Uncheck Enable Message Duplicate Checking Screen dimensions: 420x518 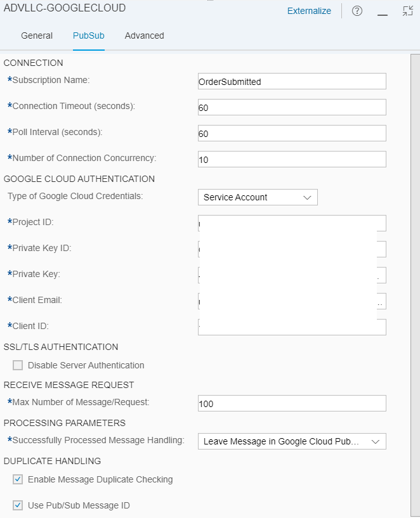[x=18, y=479]
